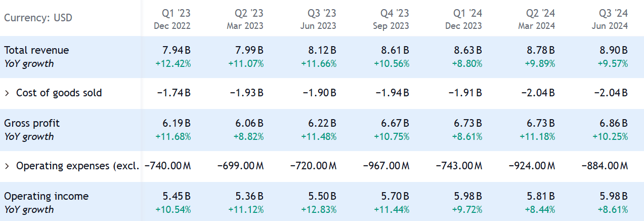This screenshot has width=644, height=221.
Task: Expand the Cost of goods sold row
Action: [7, 93]
